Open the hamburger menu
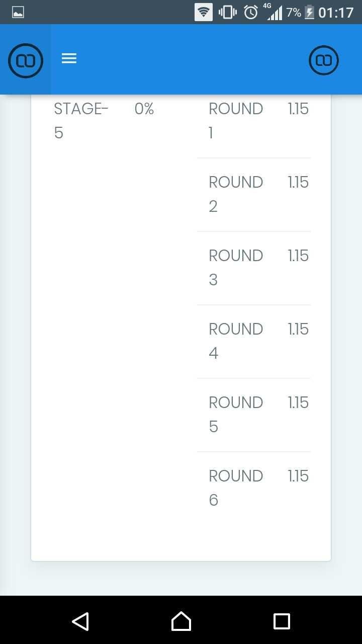 pos(69,58)
